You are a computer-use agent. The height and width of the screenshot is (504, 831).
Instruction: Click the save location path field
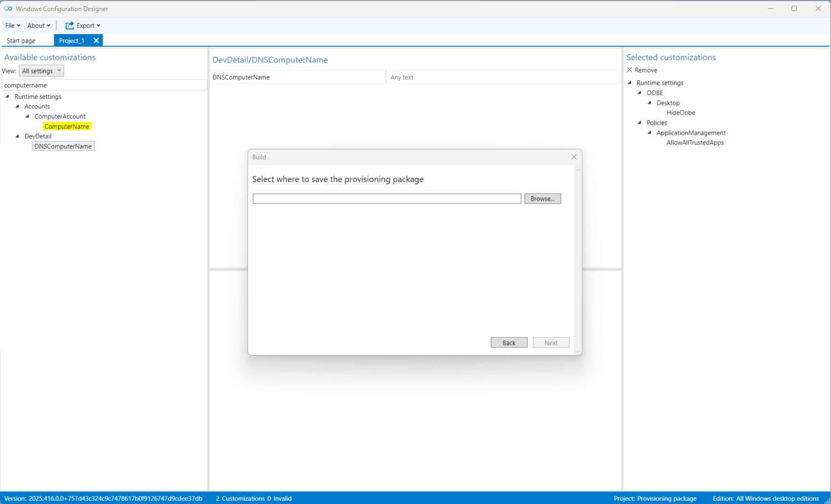click(x=387, y=198)
